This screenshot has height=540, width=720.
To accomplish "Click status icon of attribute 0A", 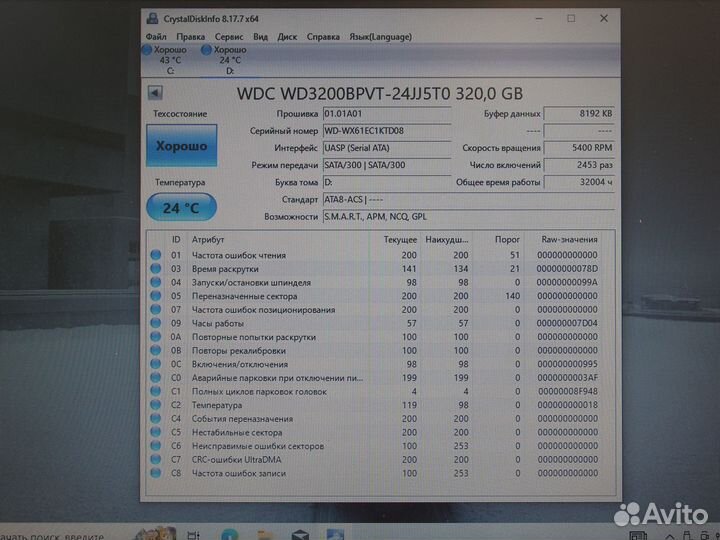I will coord(156,337).
